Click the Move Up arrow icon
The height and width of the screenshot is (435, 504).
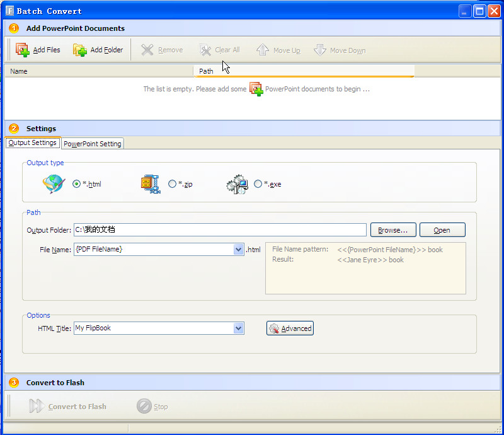(x=263, y=50)
